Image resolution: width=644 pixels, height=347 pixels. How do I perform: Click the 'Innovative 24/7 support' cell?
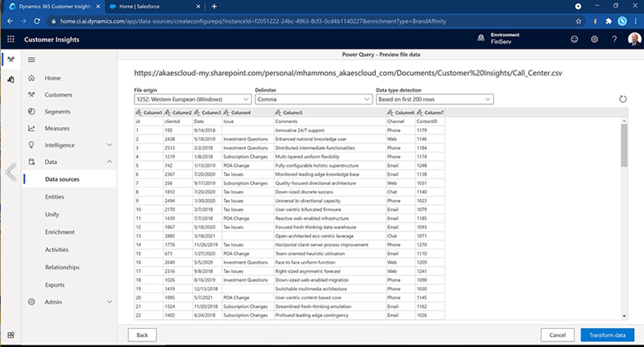point(330,131)
